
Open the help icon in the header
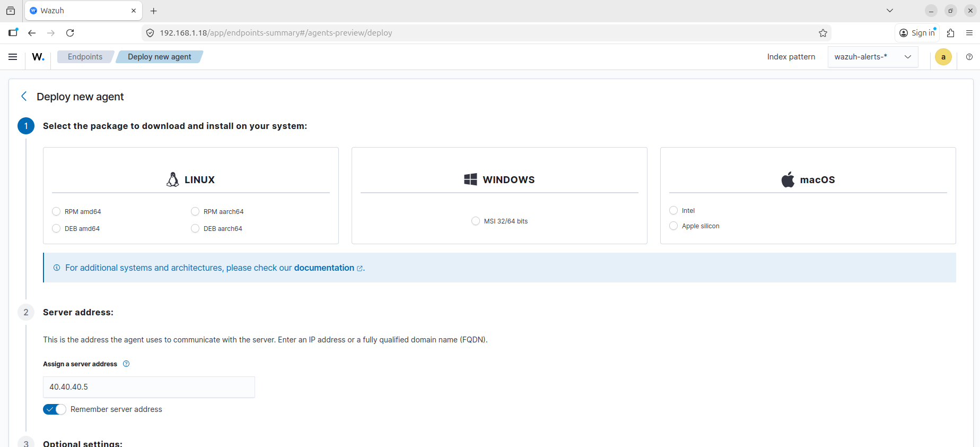(x=969, y=57)
